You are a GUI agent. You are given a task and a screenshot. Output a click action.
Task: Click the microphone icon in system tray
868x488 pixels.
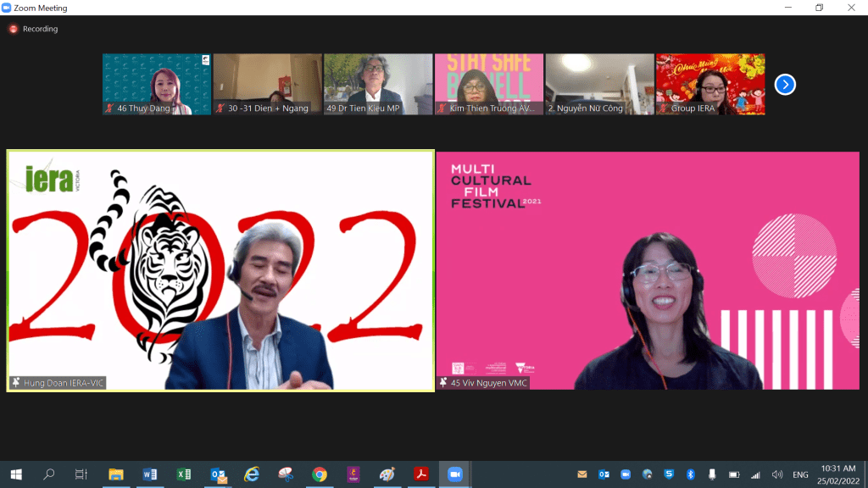tap(712, 474)
